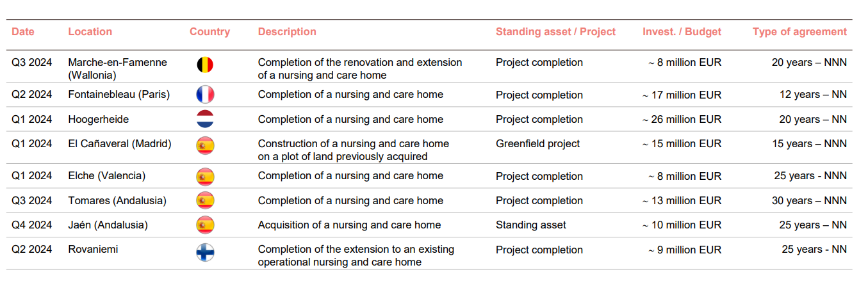
Task: Click the 30 years – NNN agreement cell
Action: click(x=809, y=200)
